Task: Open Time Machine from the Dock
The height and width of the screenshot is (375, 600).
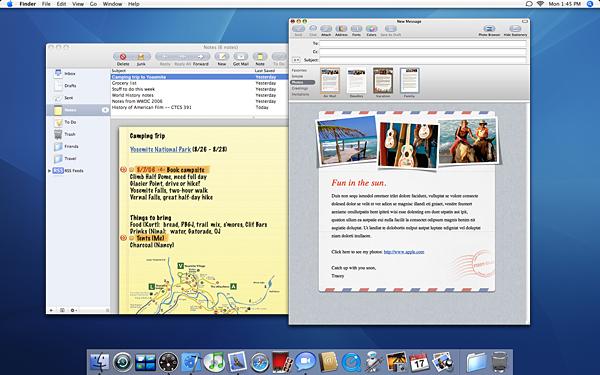Action: coord(123,362)
